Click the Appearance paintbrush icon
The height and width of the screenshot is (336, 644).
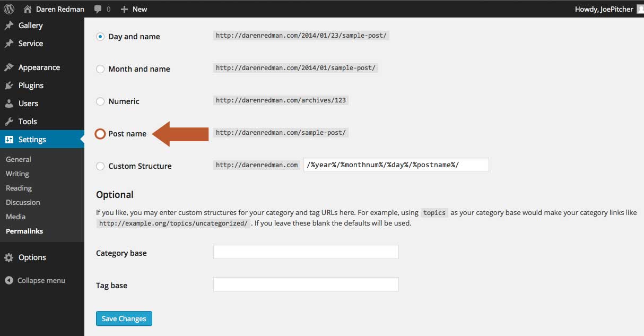tap(9, 67)
